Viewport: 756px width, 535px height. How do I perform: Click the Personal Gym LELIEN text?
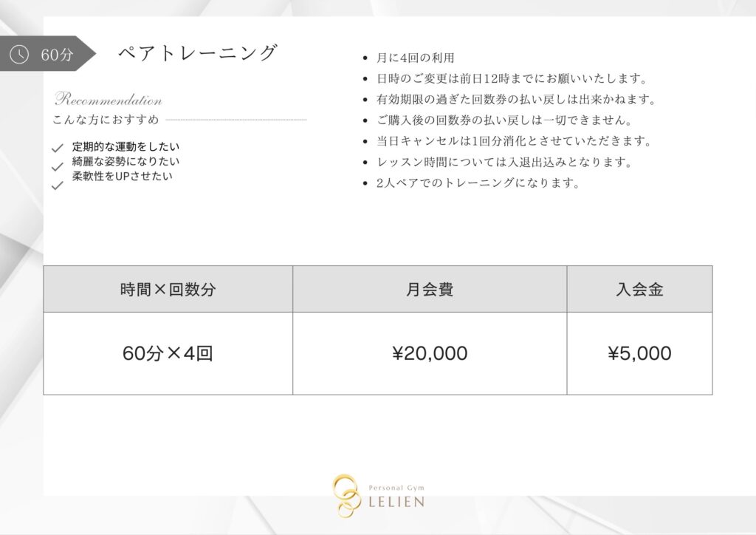coord(396,497)
